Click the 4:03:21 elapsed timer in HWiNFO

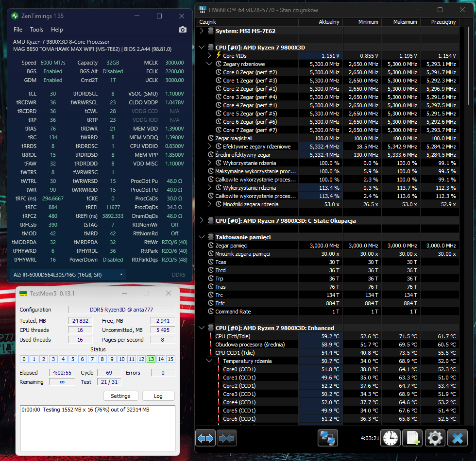[x=370, y=438]
